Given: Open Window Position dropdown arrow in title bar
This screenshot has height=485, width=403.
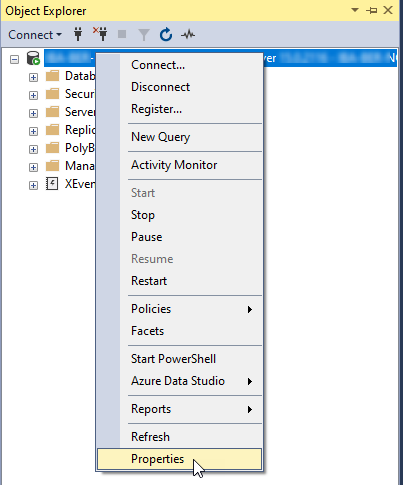Looking at the screenshot, I should (355, 10).
